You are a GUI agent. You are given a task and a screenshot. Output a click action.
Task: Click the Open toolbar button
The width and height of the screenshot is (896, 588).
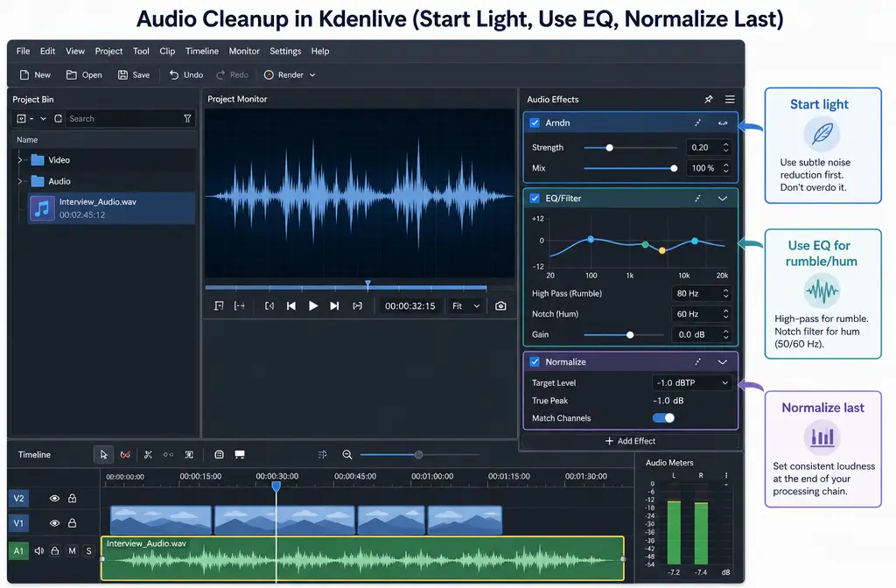coord(84,75)
